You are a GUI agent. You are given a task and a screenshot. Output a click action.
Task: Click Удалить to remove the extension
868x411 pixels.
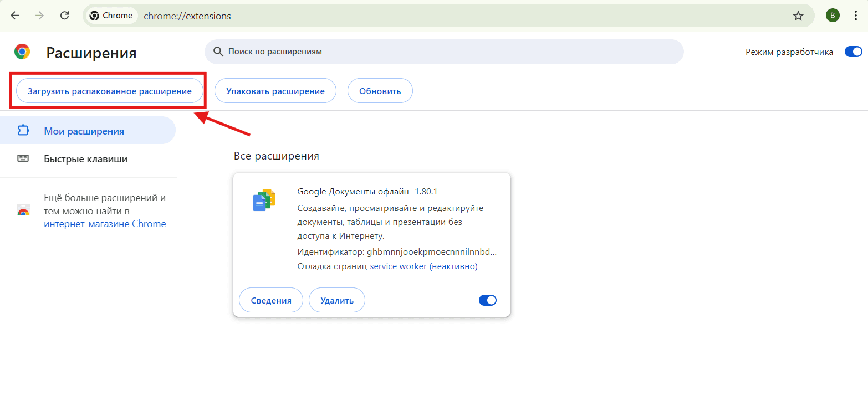pyautogui.click(x=336, y=300)
